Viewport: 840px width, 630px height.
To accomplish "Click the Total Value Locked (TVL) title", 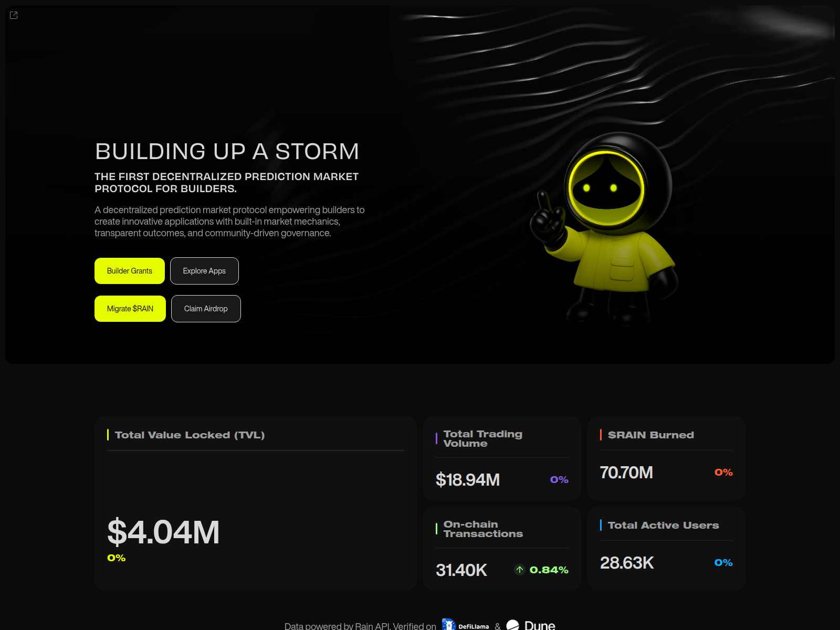I will pos(190,435).
